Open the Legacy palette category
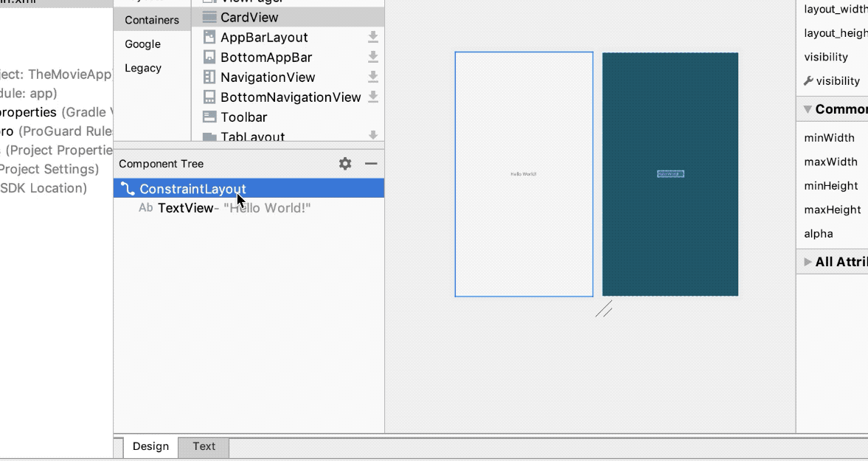868x461 pixels. point(142,68)
